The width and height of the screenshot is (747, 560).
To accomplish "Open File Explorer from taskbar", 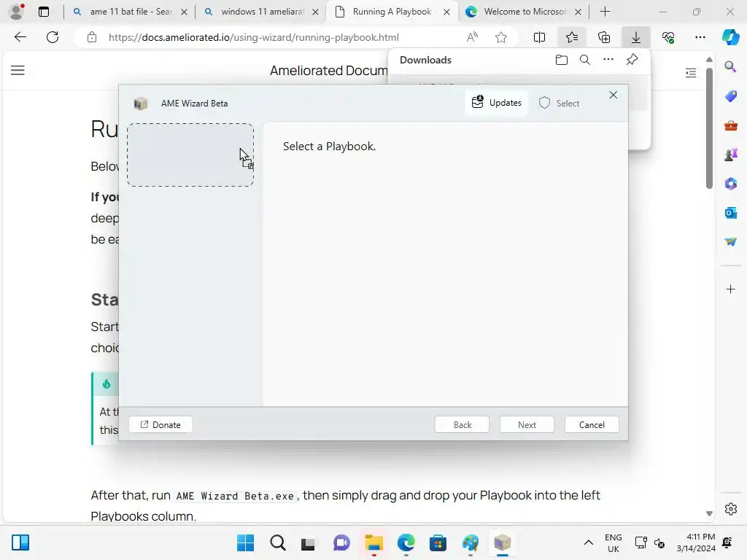I will [x=374, y=542].
